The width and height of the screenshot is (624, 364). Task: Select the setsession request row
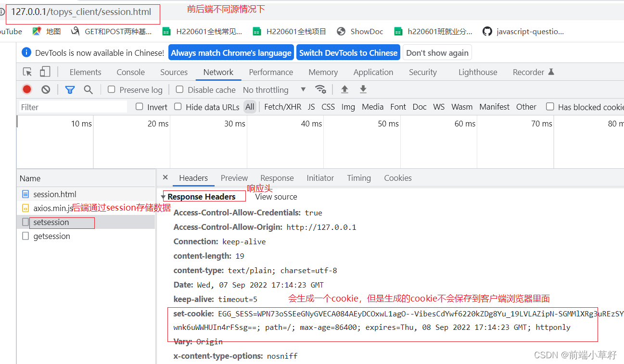point(86,222)
